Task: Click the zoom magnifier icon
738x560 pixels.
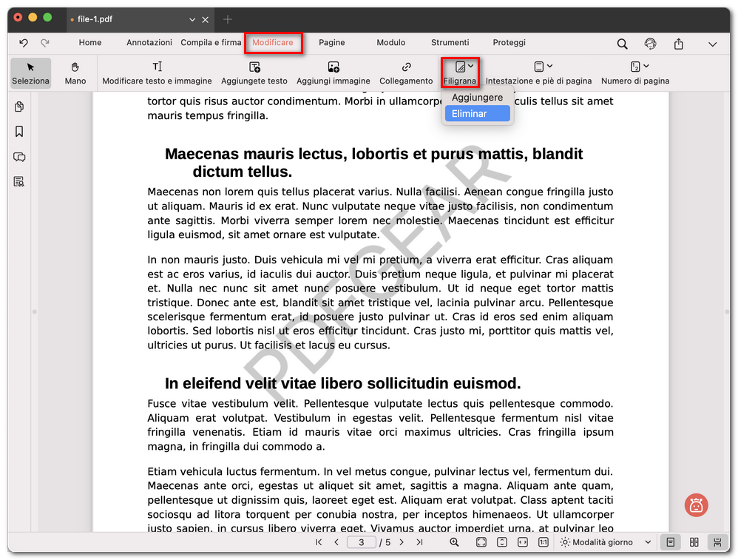Action: (x=455, y=542)
